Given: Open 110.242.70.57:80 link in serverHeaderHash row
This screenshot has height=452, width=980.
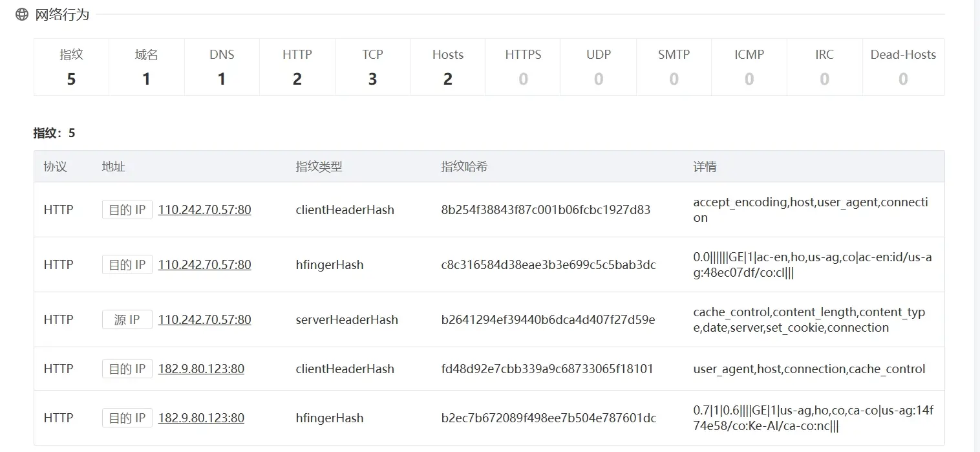Looking at the screenshot, I should pyautogui.click(x=205, y=319).
